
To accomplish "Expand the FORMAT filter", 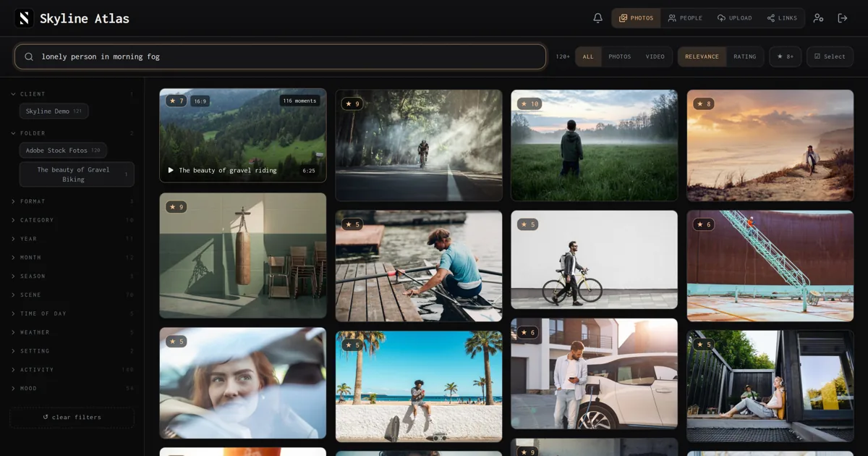I will [72, 201].
